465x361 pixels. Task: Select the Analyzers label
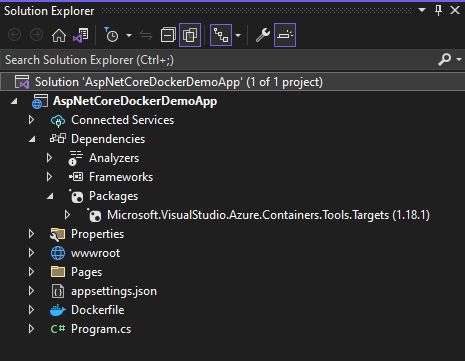[114, 158]
